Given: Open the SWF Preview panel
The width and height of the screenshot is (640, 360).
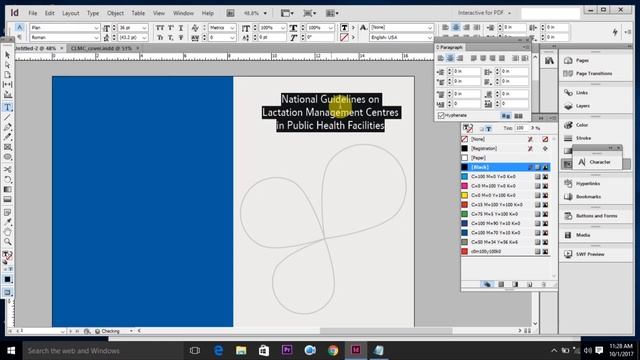Looking at the screenshot, I should (590, 254).
